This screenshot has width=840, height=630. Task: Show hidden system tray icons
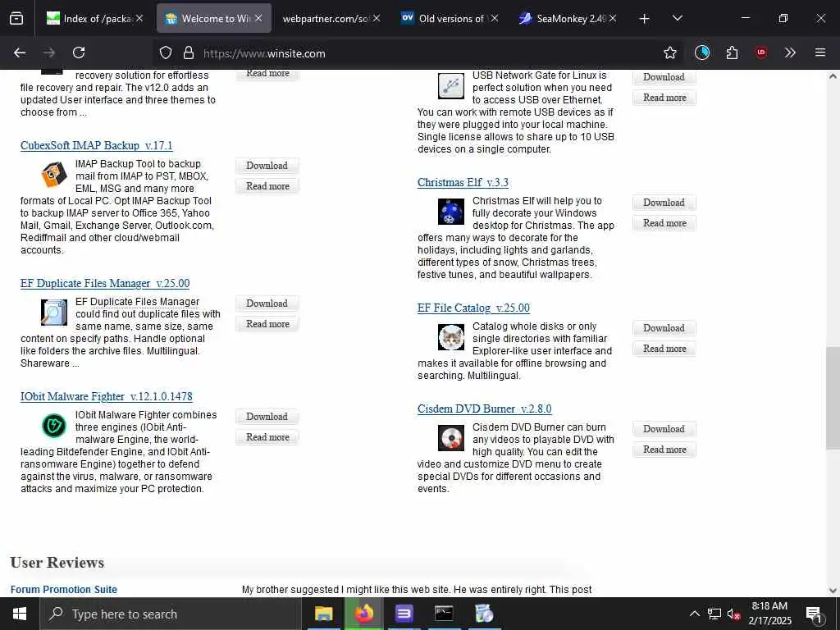pos(694,614)
